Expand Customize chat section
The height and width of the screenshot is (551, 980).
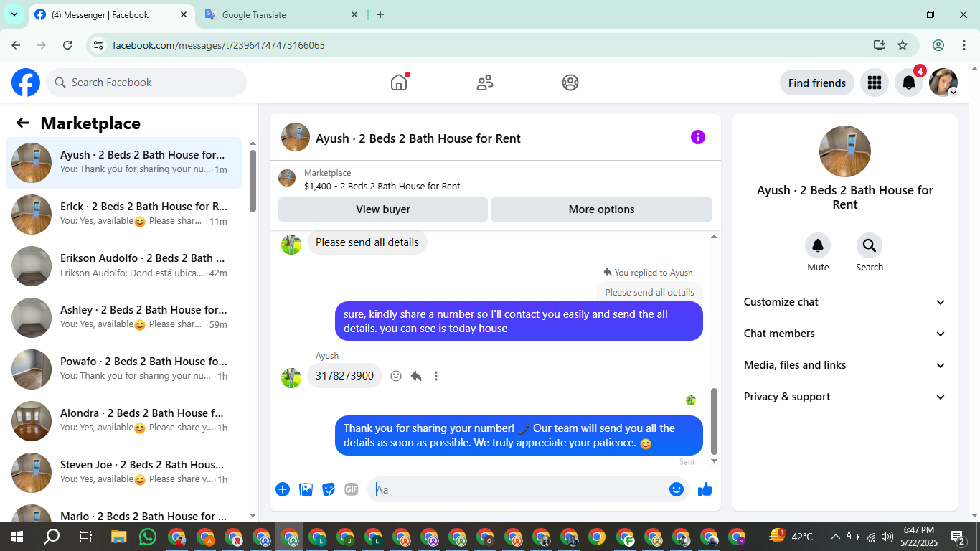click(845, 302)
